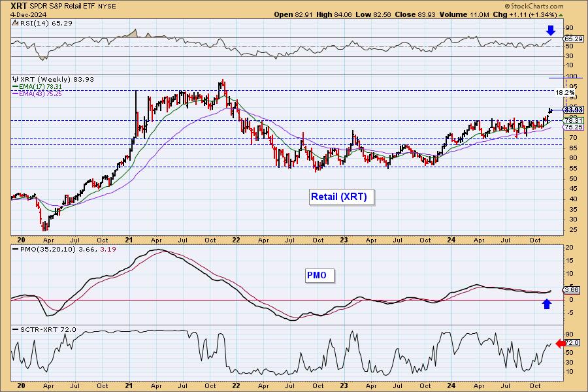Click the 65.29 RSI value tag on axis
This screenshot has width=588, height=392.
[574, 39]
